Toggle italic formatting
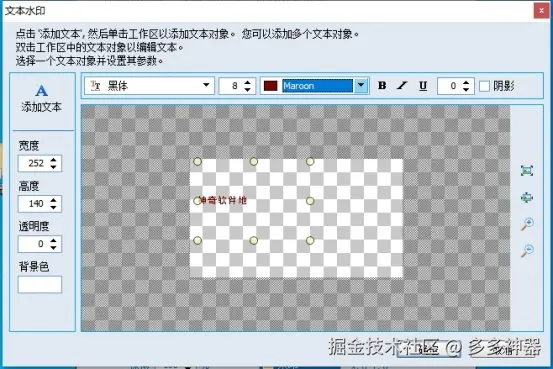Viewport: 553px width, 369px height. pos(402,86)
